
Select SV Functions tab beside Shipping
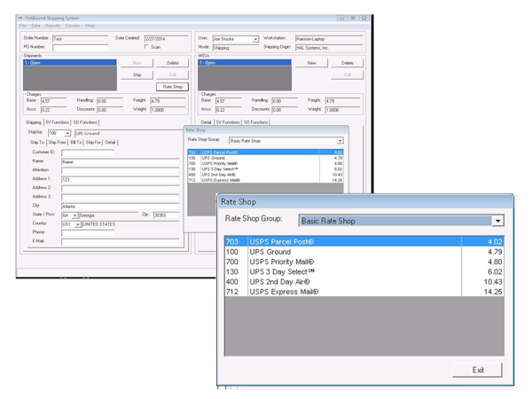tap(57, 122)
